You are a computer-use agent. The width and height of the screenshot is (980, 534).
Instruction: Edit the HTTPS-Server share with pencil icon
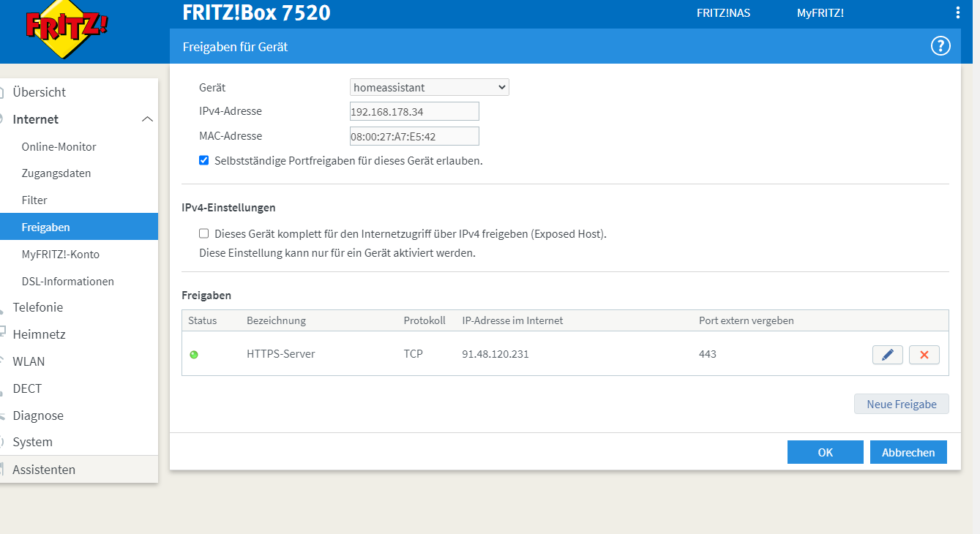tap(888, 355)
